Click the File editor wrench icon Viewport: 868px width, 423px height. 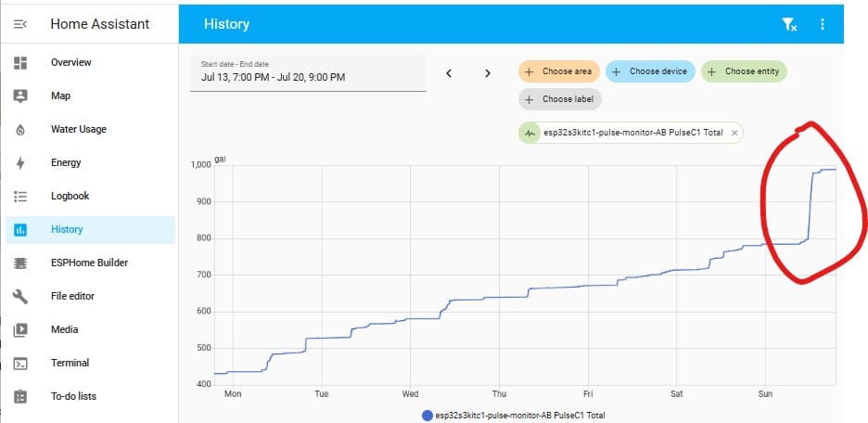(20, 296)
